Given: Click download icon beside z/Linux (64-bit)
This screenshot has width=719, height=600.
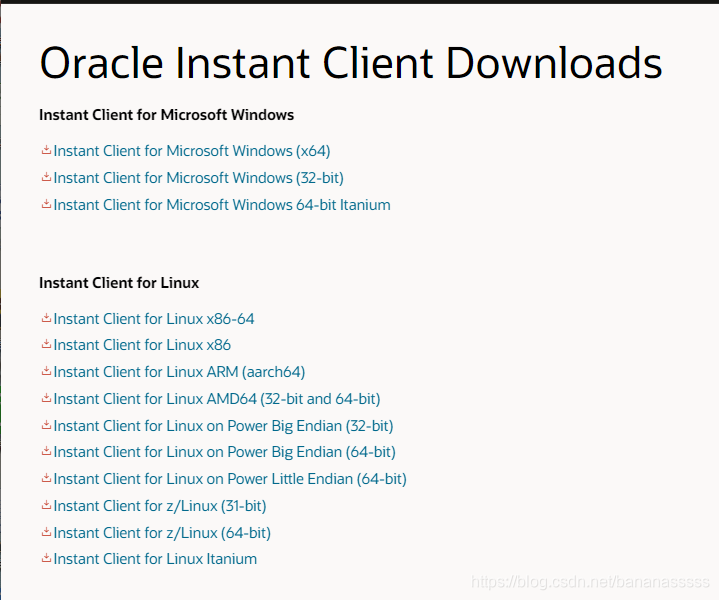Looking at the screenshot, I should 46,532.
